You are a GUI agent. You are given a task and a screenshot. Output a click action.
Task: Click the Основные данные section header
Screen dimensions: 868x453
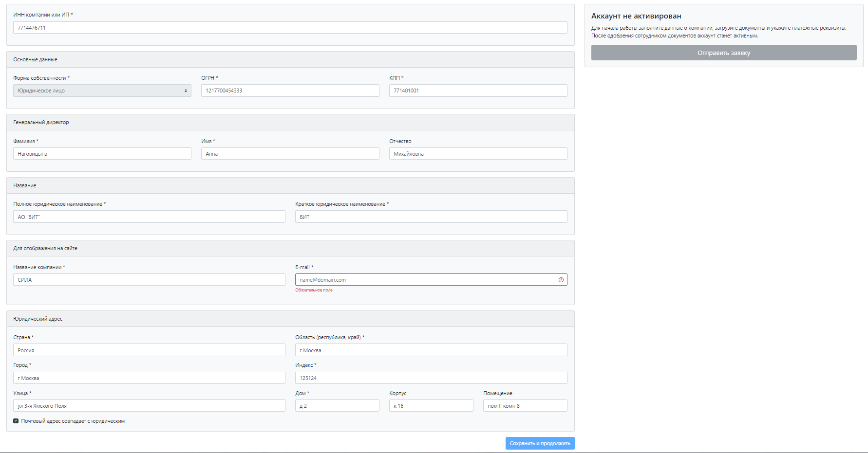click(x=290, y=59)
